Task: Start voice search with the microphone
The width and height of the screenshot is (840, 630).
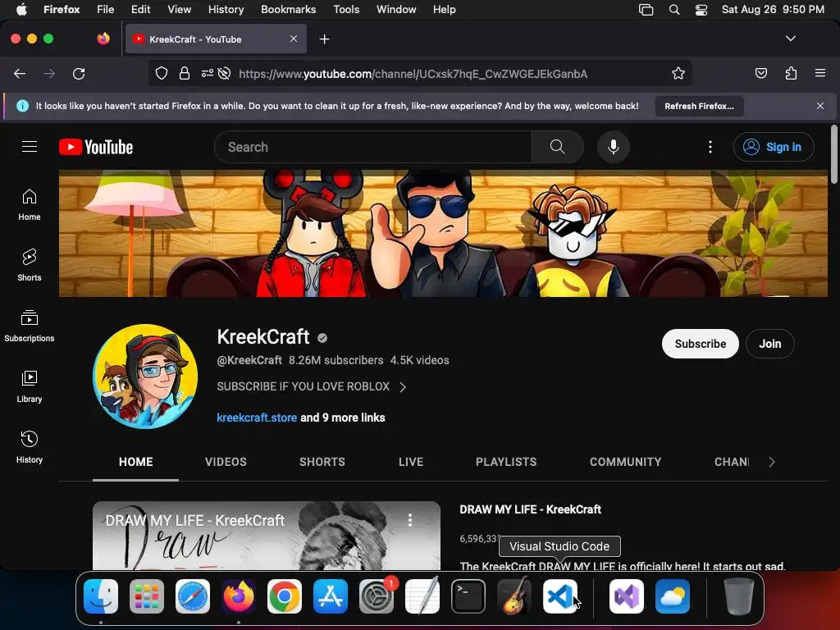Action: coord(614,147)
